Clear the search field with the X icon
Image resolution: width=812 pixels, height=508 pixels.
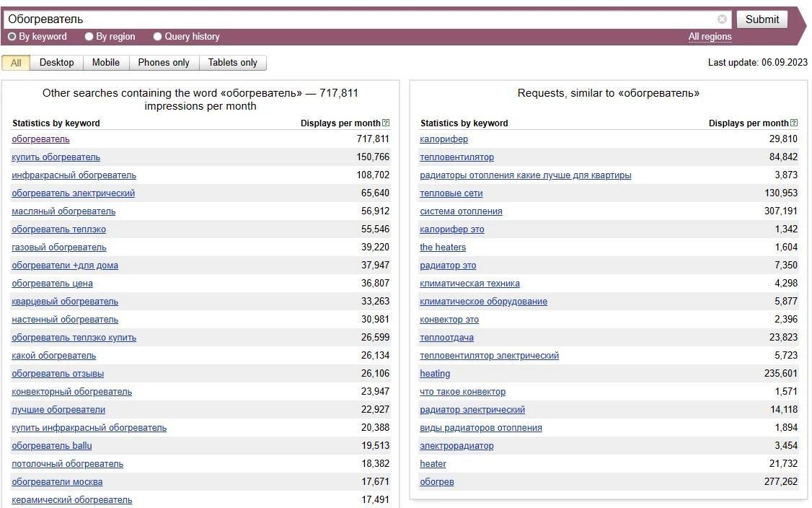[x=722, y=19]
